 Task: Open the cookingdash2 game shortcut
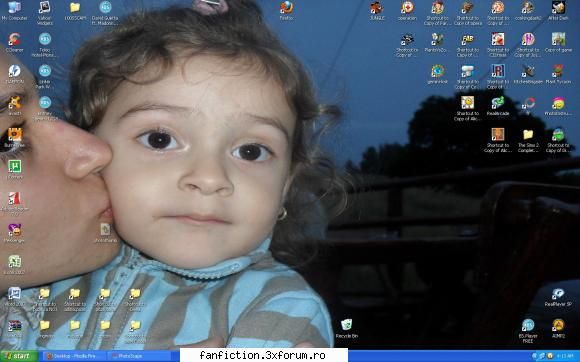(x=528, y=11)
